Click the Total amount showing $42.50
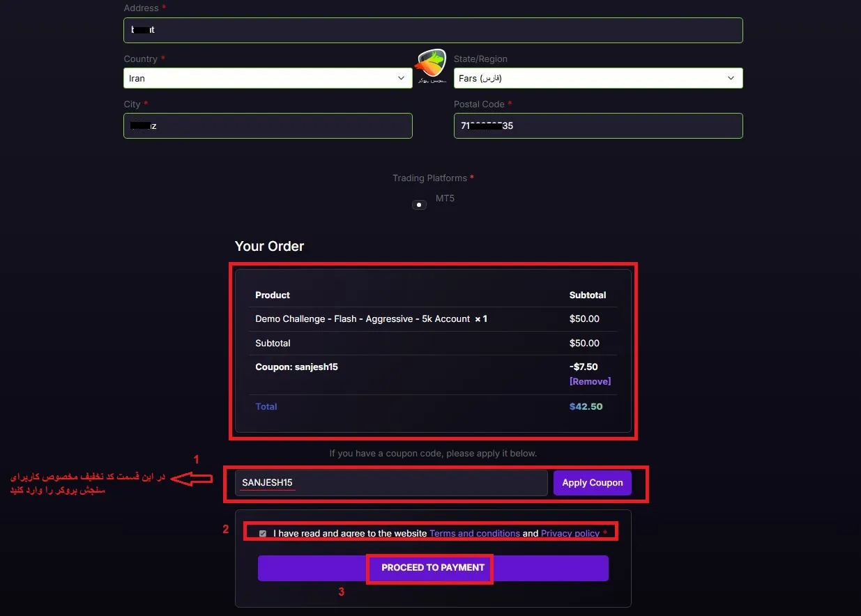 click(586, 406)
